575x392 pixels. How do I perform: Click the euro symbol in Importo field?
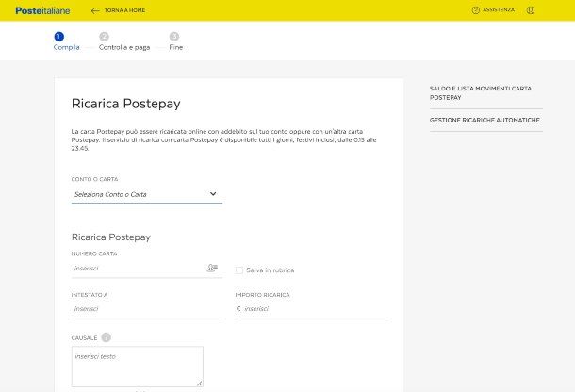click(x=238, y=309)
